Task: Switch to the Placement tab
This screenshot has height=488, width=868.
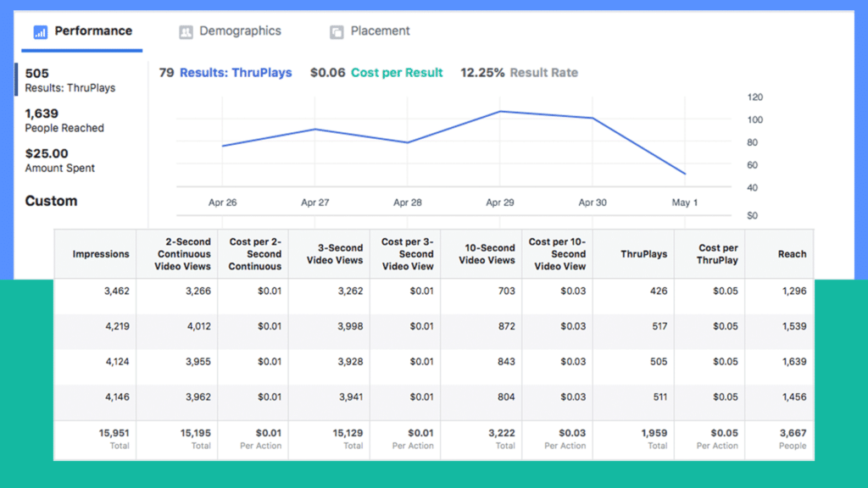Action: 369,30
